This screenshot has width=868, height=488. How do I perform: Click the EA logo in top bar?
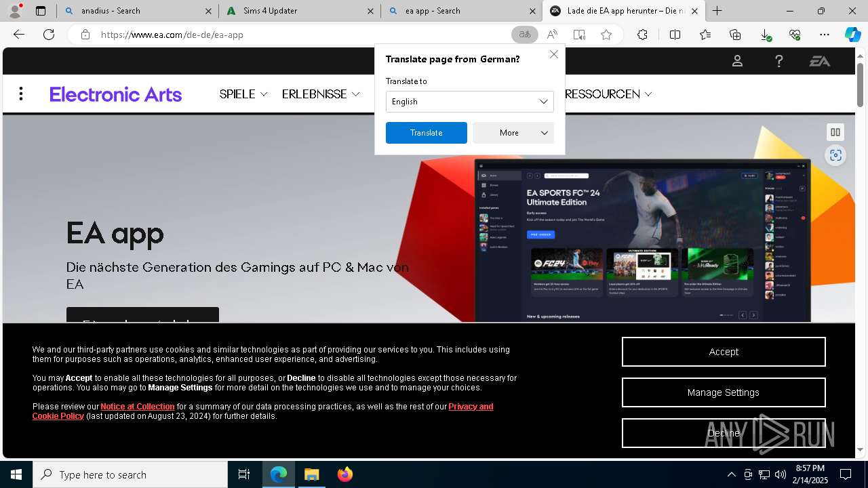pos(820,61)
